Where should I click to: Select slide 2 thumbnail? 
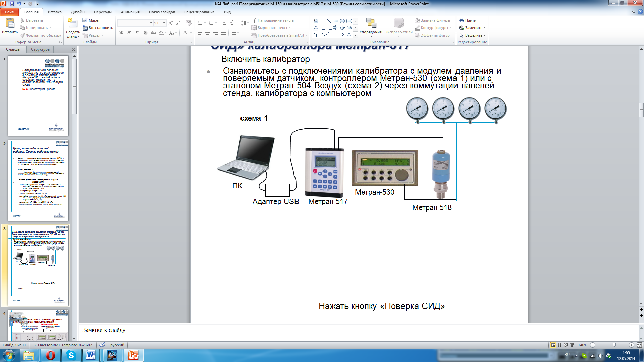(38, 181)
